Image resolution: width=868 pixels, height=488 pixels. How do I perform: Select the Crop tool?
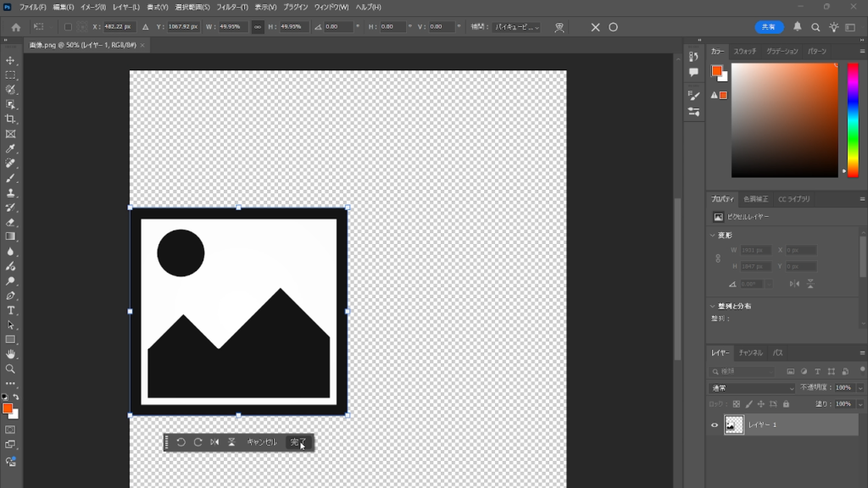(10, 119)
